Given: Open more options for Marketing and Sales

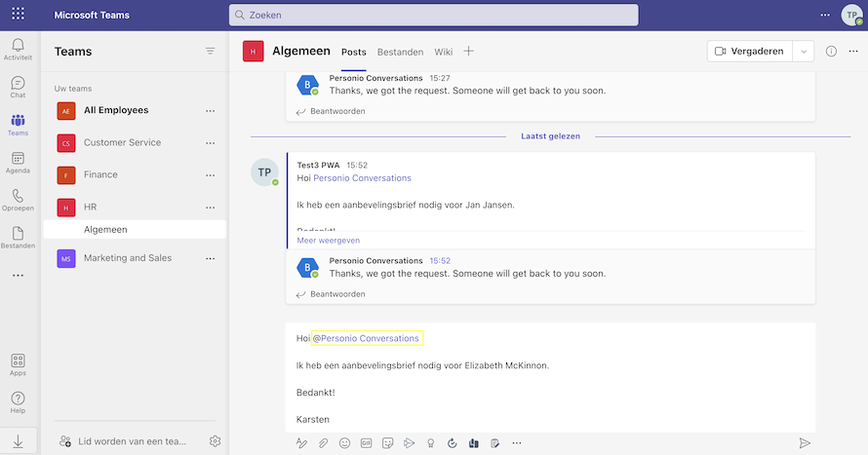Looking at the screenshot, I should pyautogui.click(x=210, y=258).
